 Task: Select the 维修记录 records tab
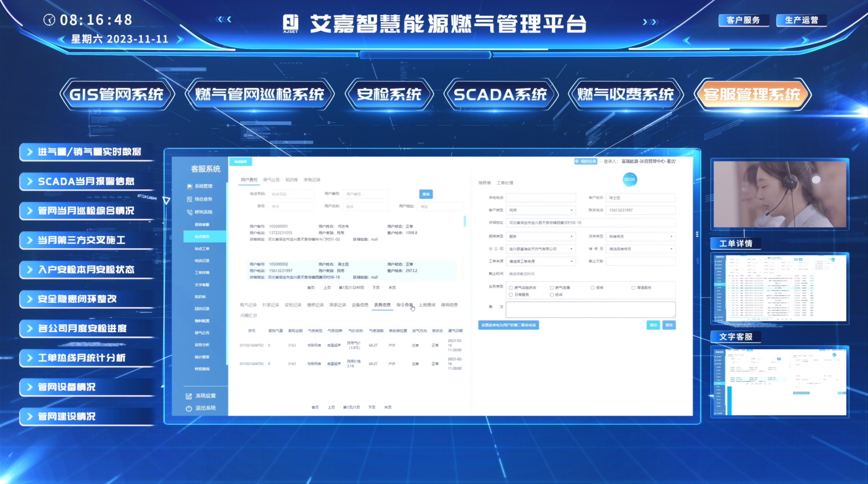(315, 305)
